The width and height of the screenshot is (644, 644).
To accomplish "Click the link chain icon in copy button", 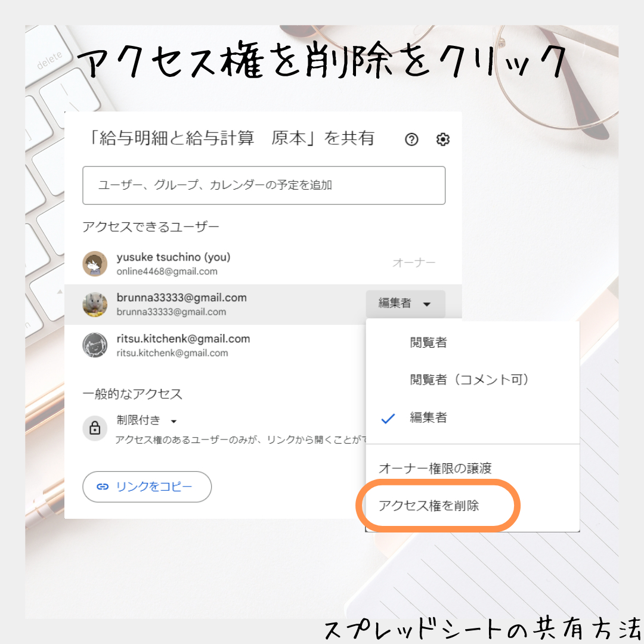I will tap(103, 487).
